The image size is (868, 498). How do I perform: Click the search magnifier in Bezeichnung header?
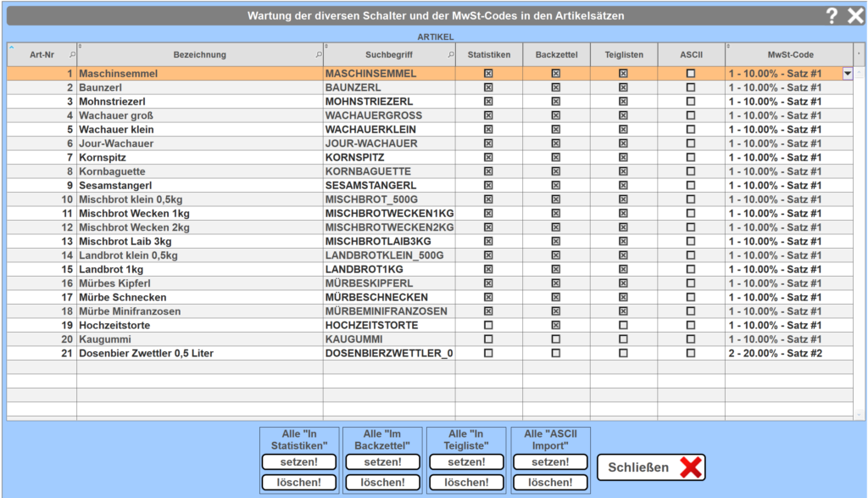click(x=318, y=55)
